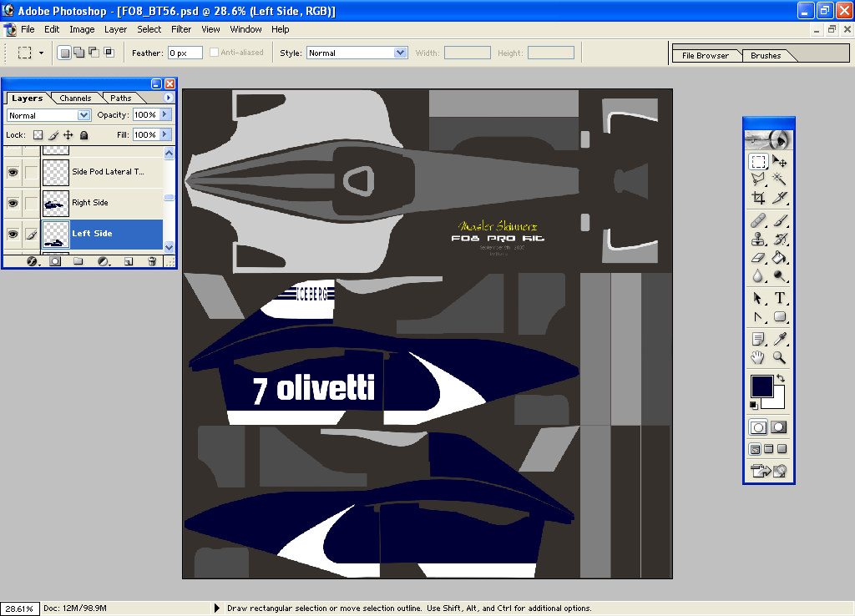Screen dimensions: 855x616
Task: Select the Dodge tool
Action: (779, 275)
